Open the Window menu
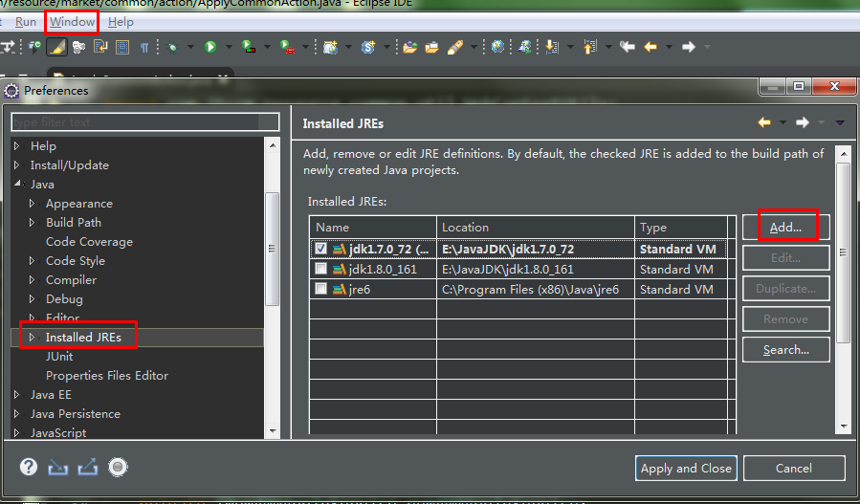This screenshot has width=860, height=504. point(72,22)
